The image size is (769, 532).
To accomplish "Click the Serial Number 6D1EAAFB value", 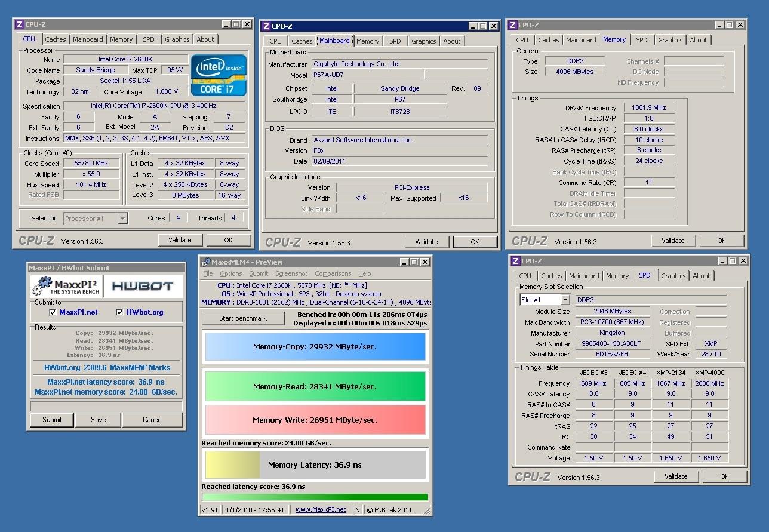I will (612, 354).
